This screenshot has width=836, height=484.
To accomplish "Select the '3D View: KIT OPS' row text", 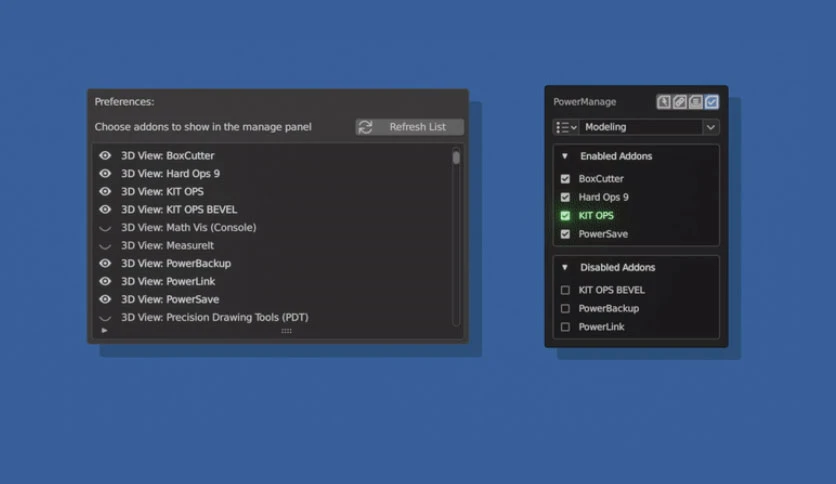I will [x=162, y=191].
